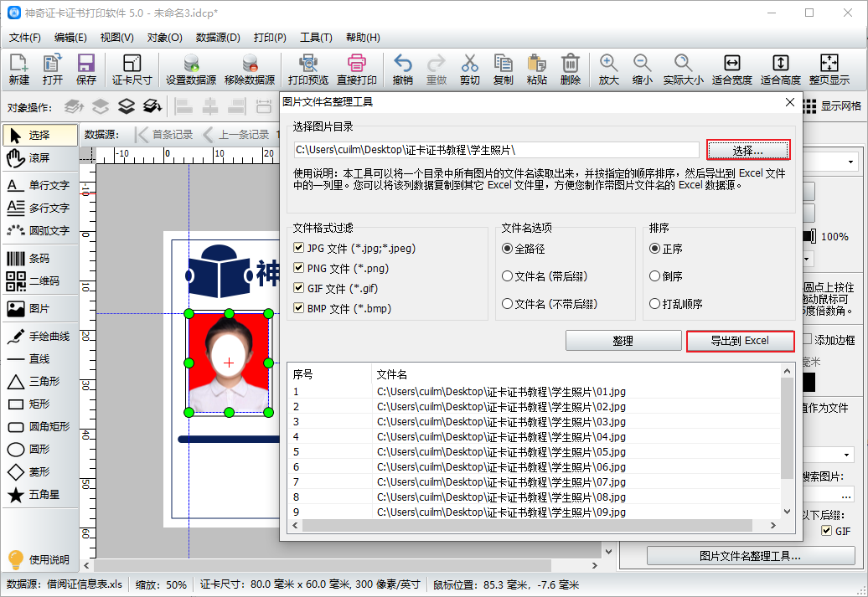The height and width of the screenshot is (597, 868).
Task: Toggle GIF suffix checkbox in right panel
Action: click(x=826, y=531)
